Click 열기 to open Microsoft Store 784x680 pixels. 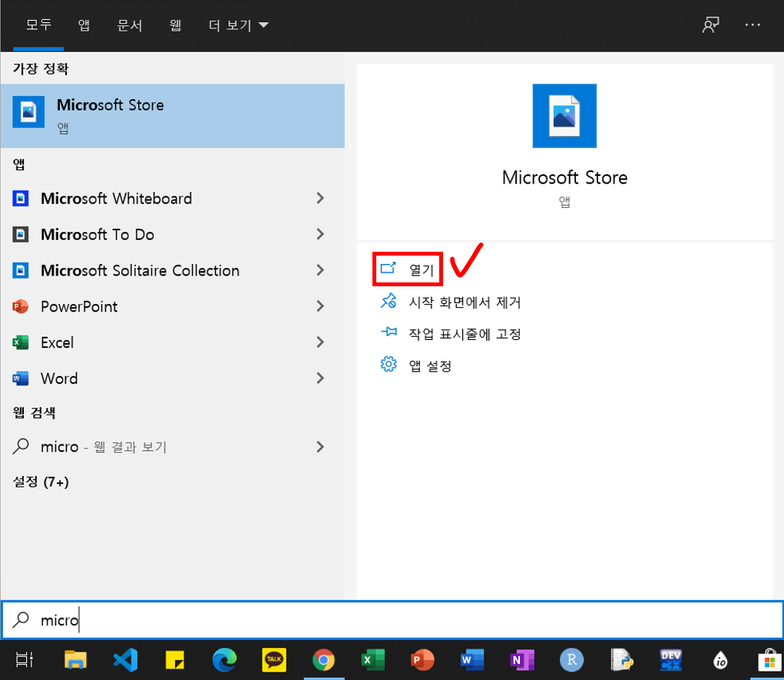[x=408, y=269]
